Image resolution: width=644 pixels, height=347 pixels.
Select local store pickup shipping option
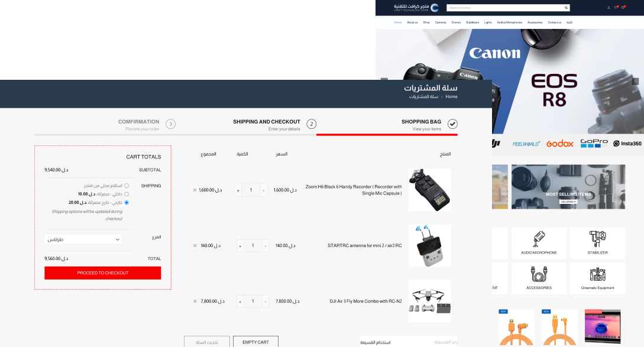point(127,186)
